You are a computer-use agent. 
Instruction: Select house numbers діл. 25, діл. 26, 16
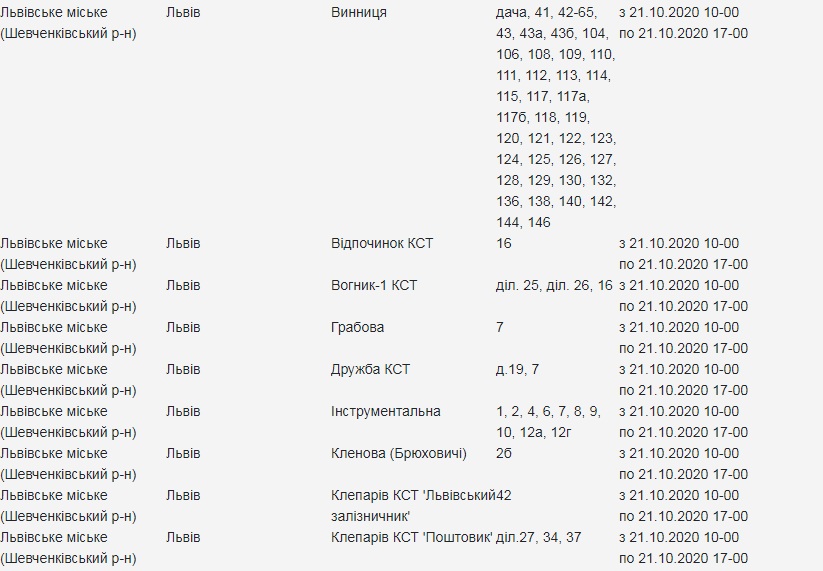coord(553,286)
